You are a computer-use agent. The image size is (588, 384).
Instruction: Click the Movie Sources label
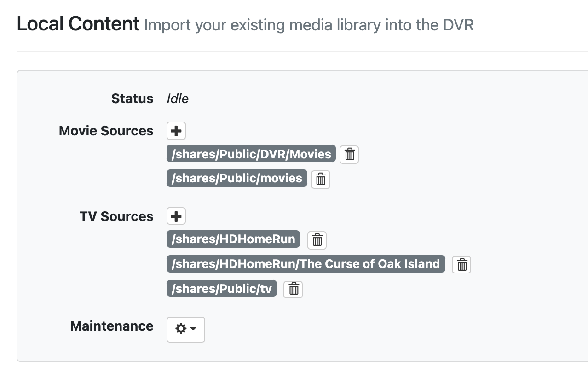(x=106, y=131)
